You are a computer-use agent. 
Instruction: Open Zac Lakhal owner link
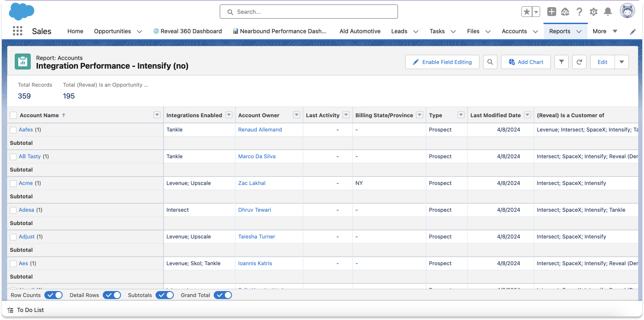(x=252, y=183)
